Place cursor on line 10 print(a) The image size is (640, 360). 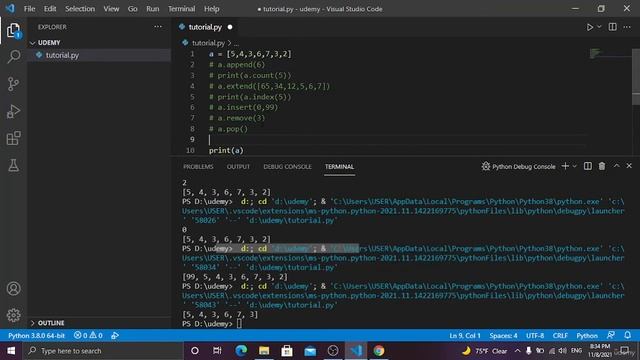226,151
